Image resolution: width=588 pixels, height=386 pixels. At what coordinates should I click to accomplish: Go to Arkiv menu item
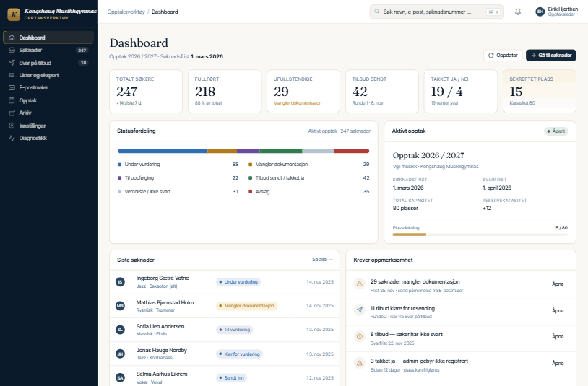(x=48, y=113)
